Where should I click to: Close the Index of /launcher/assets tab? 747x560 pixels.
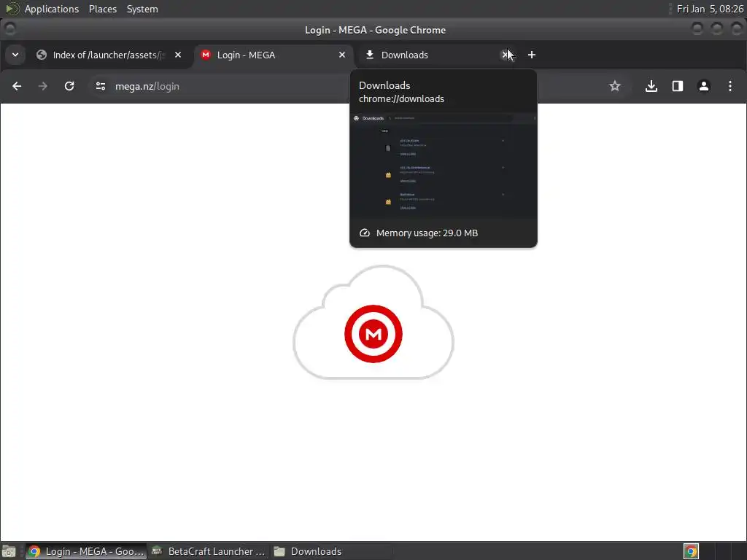point(178,55)
